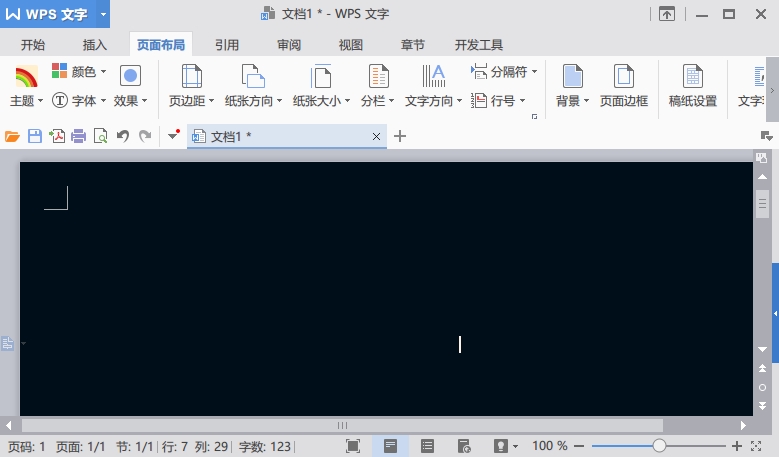Viewport: 779px width, 457px height.
Task: Click the zoom slider handle
Action: pos(659,446)
